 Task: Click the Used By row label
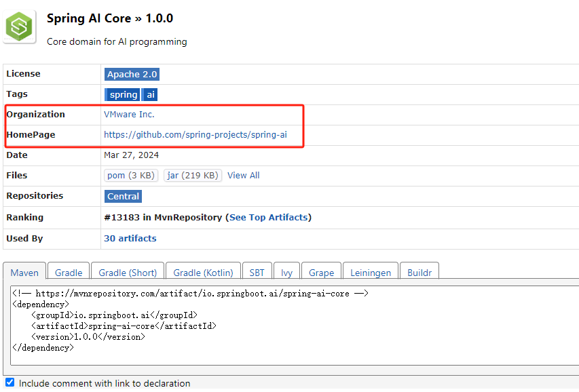(x=24, y=239)
